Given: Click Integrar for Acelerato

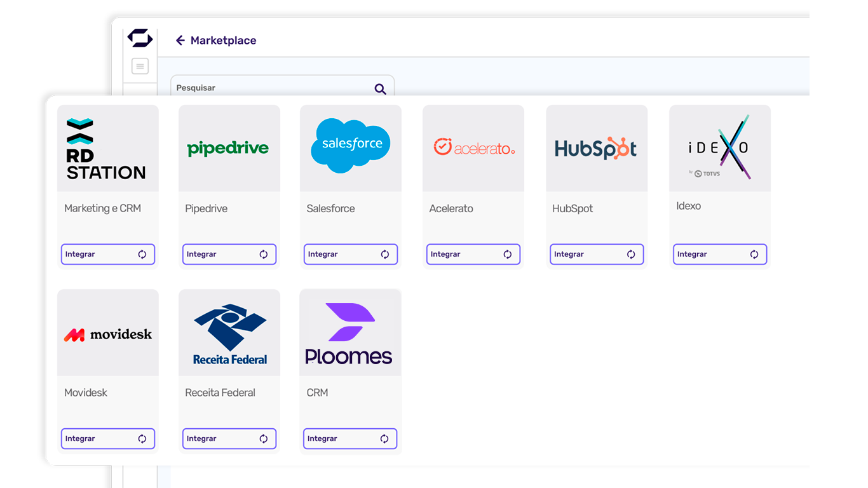Looking at the screenshot, I should point(473,254).
